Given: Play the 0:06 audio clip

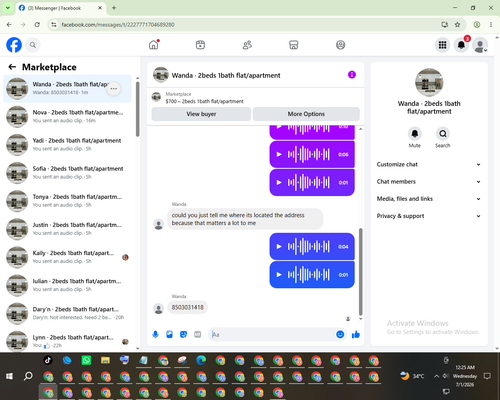Looking at the screenshot, I should [x=279, y=154].
